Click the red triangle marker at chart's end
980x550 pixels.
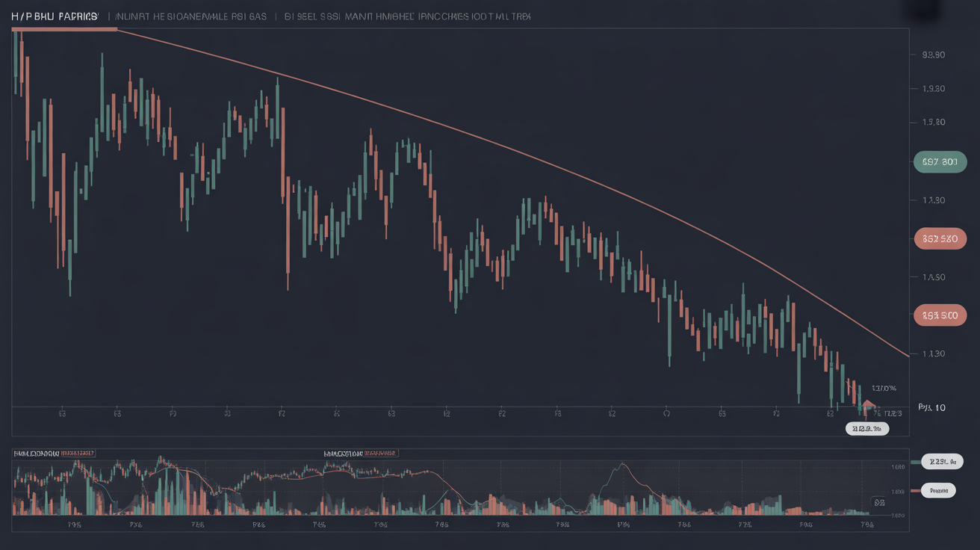(x=867, y=406)
